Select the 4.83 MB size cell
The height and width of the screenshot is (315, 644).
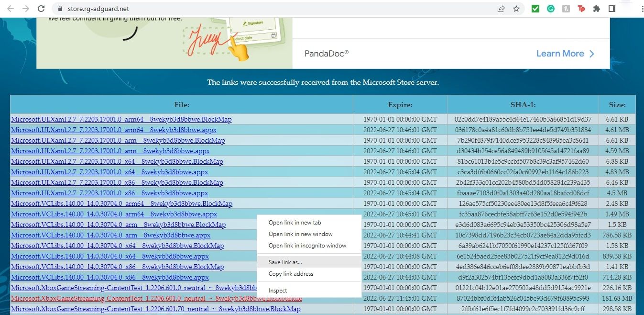tap(617, 172)
